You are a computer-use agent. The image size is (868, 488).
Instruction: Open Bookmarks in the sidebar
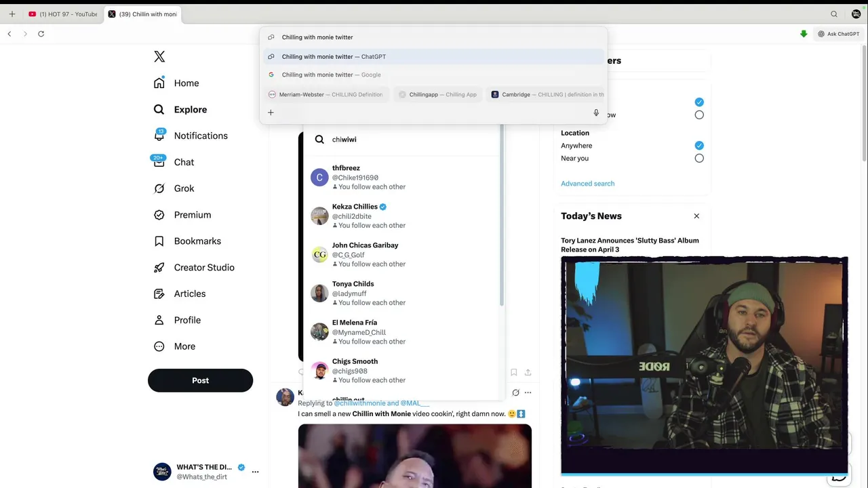pyautogui.click(x=187, y=241)
